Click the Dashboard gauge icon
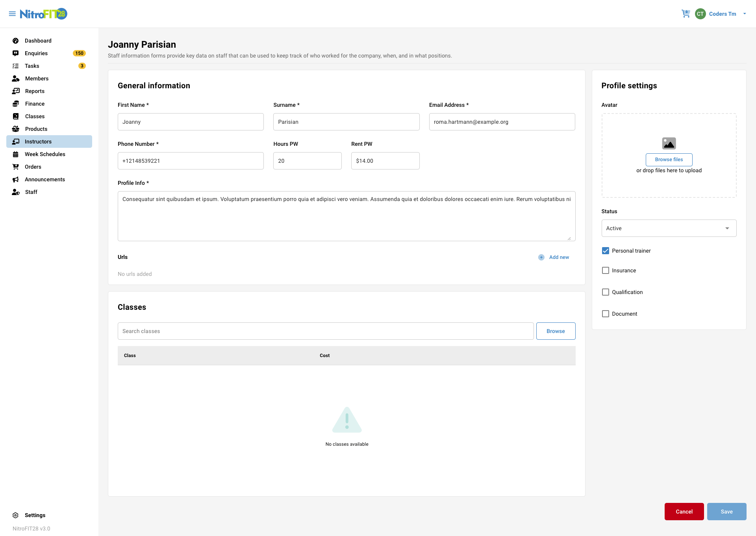 [16, 41]
